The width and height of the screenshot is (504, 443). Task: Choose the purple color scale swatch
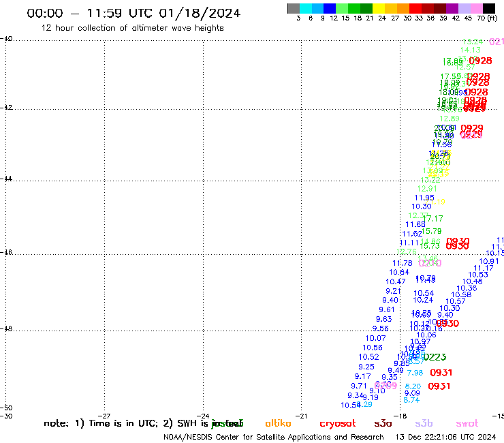(452, 8)
